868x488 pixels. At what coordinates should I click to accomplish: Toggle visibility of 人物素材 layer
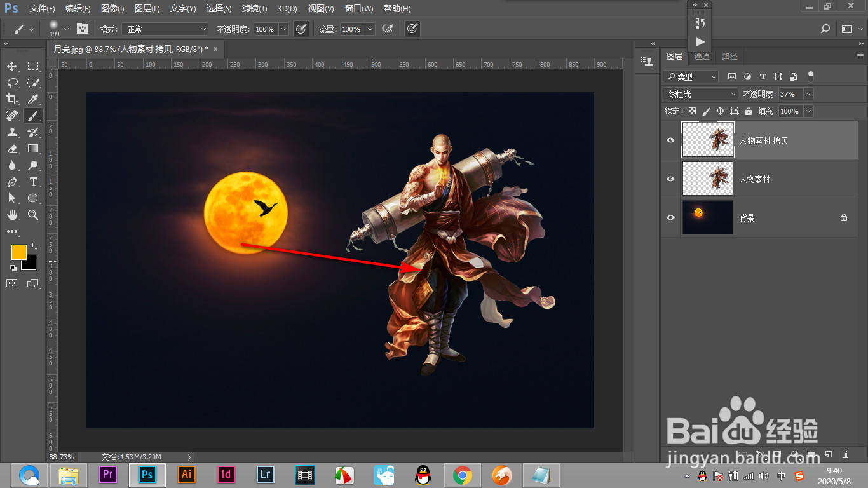(x=670, y=179)
